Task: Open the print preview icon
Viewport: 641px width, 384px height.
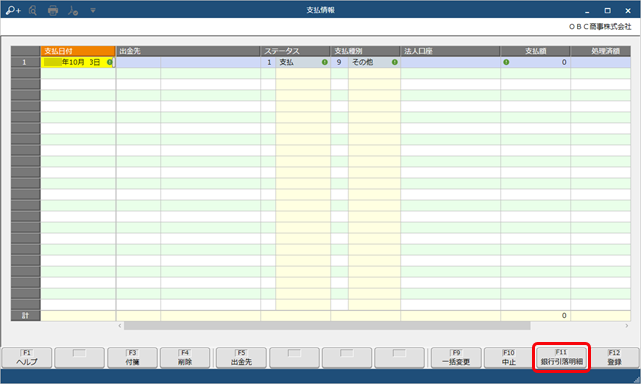Action: (x=33, y=10)
